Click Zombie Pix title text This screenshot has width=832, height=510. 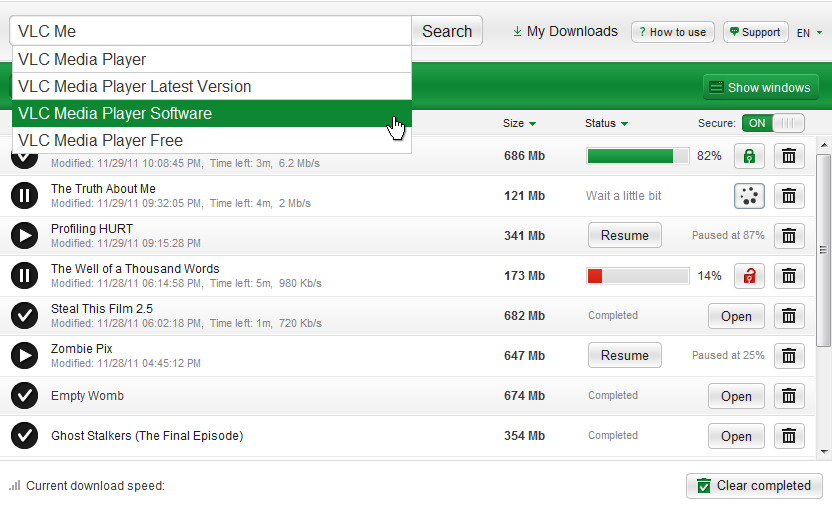82,349
